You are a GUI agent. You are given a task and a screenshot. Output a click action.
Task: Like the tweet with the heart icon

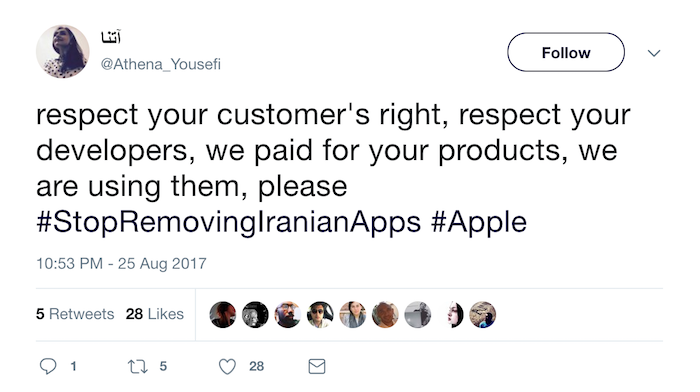pyautogui.click(x=227, y=367)
